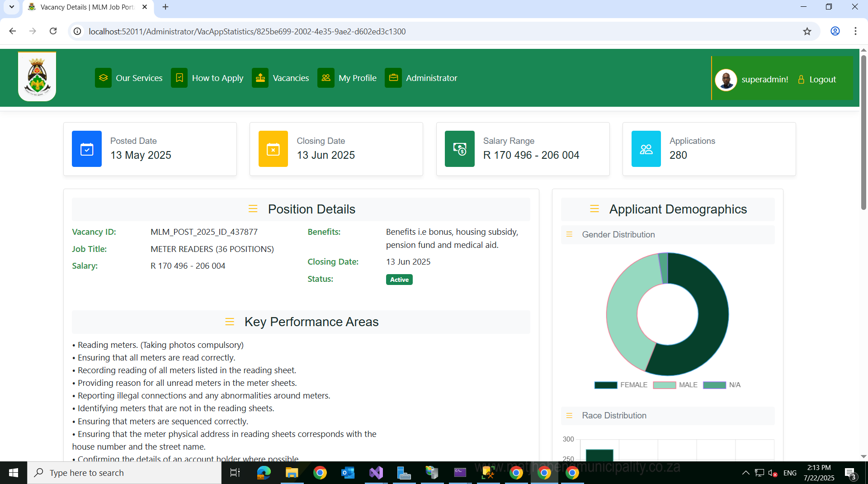
Task: Open the Vacancies menu item
Action: pos(291,78)
